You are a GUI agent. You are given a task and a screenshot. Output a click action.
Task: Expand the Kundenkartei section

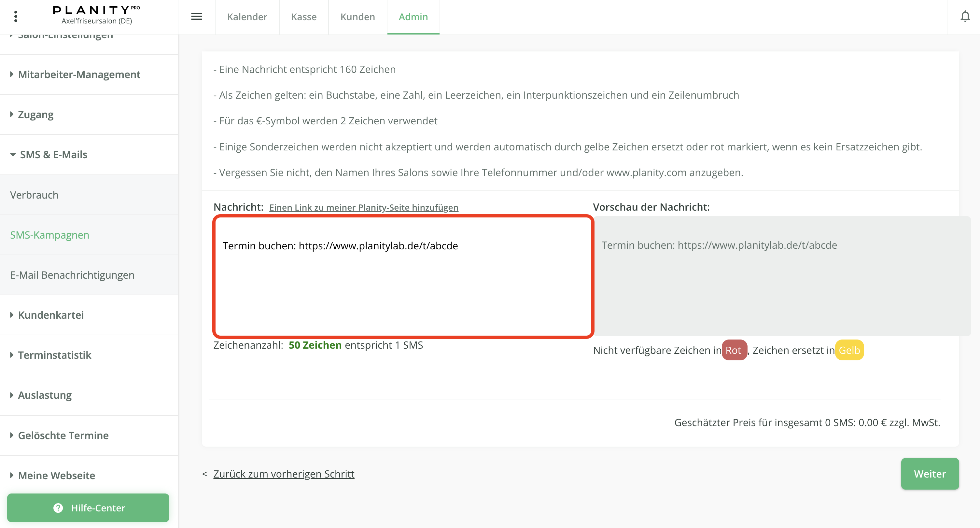(50, 315)
